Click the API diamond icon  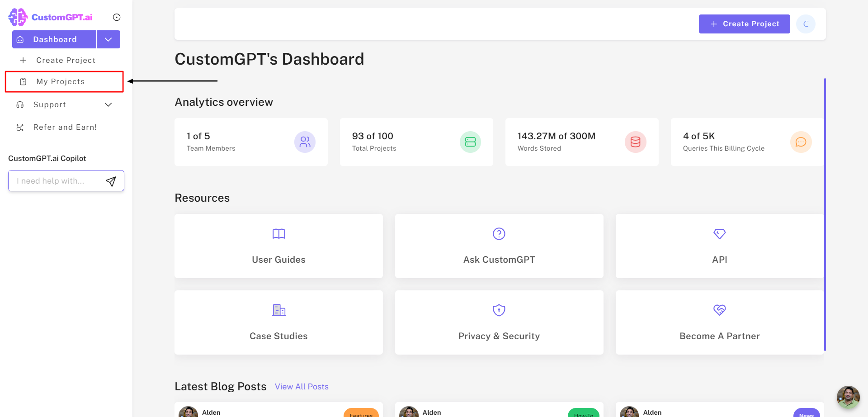tap(720, 234)
